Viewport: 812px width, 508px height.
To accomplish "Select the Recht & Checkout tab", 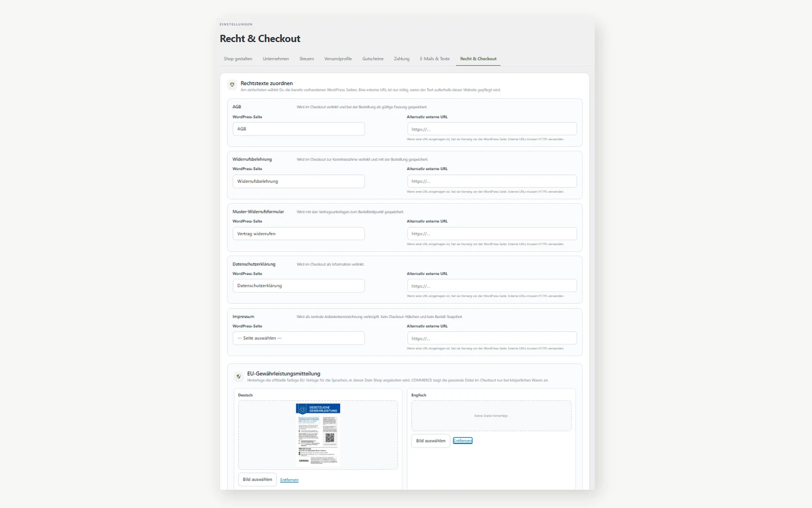I will [x=479, y=59].
